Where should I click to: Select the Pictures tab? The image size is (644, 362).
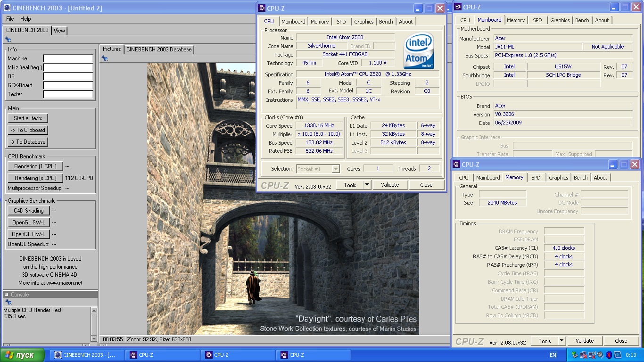click(112, 49)
